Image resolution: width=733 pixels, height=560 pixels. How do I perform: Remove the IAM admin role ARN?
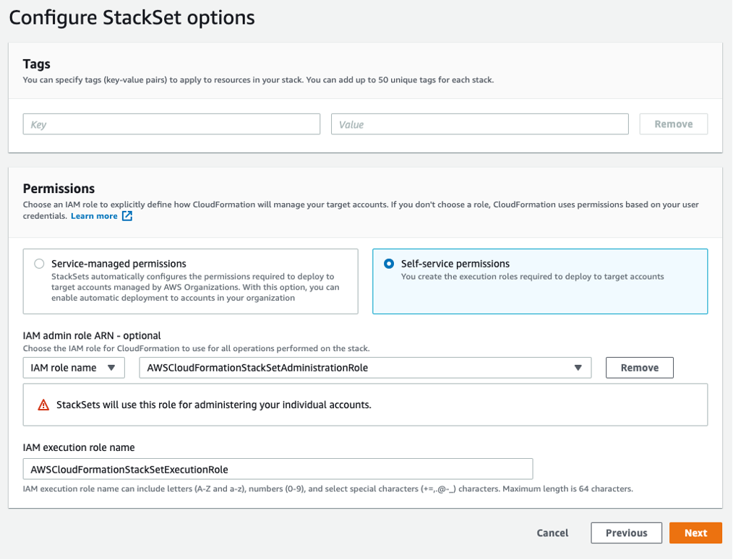639,367
